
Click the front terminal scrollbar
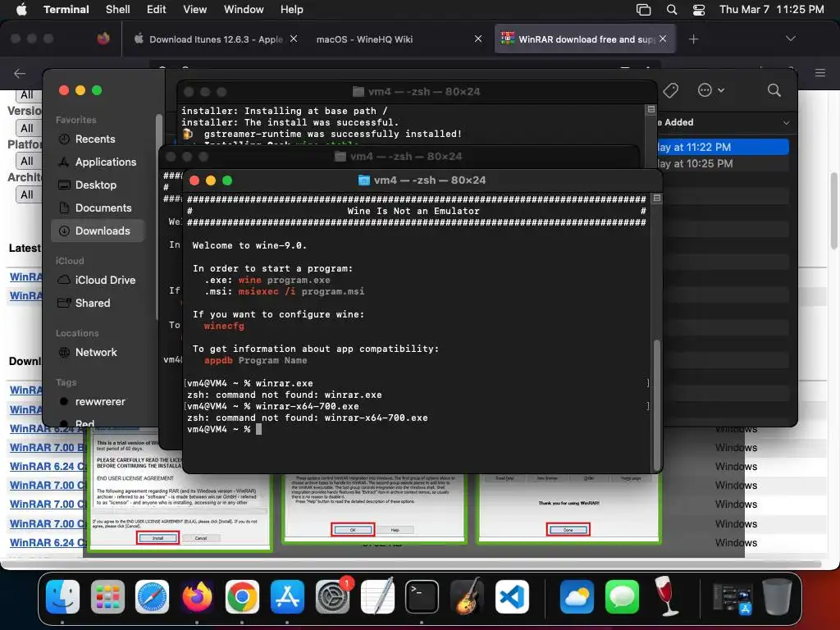(x=657, y=404)
